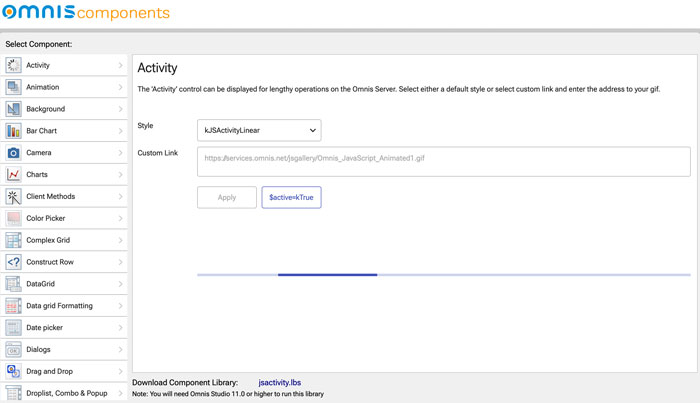Image resolution: width=700 pixels, height=403 pixels.
Task: Select the Client Methods wand icon
Action: (13, 196)
